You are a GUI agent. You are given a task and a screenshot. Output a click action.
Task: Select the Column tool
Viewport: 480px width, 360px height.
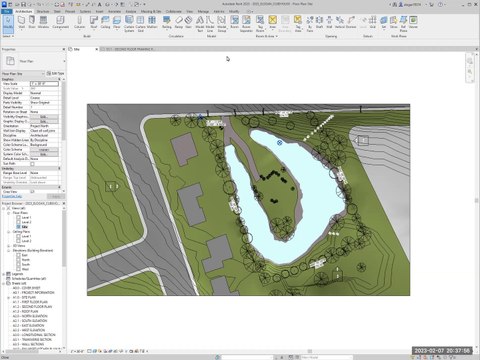tap(79, 22)
